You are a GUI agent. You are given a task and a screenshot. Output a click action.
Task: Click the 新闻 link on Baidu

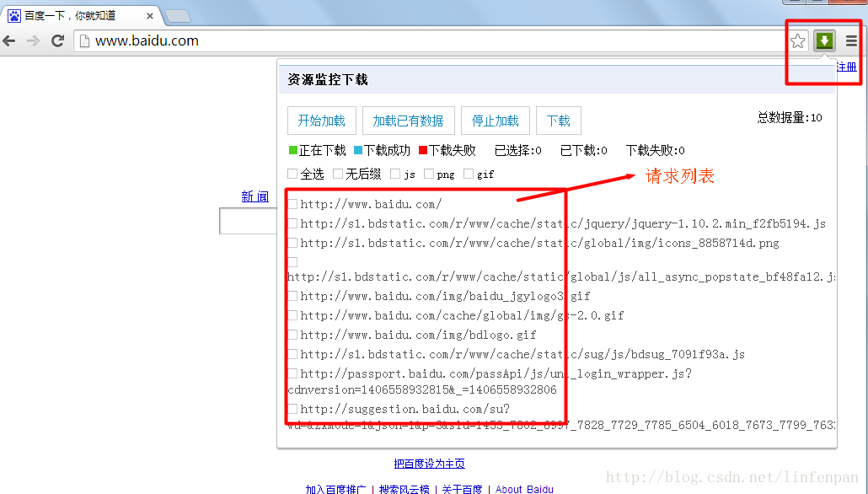[x=255, y=196]
